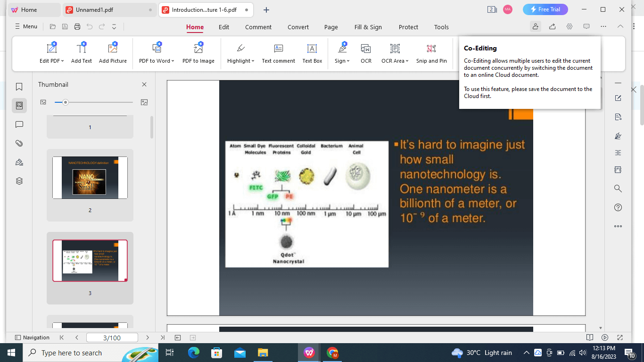The width and height of the screenshot is (644, 362).
Task: Open the Highlight dropdown options
Action: 253,61
